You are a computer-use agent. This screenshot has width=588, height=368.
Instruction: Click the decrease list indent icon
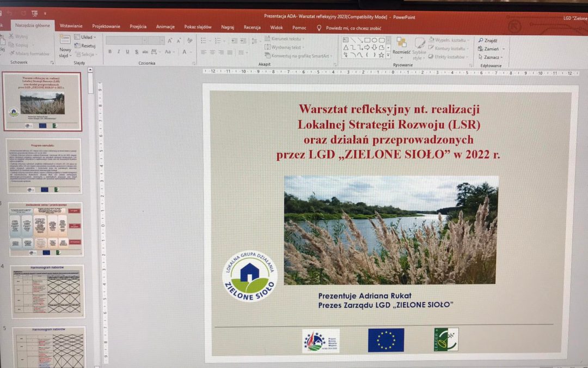(x=234, y=40)
